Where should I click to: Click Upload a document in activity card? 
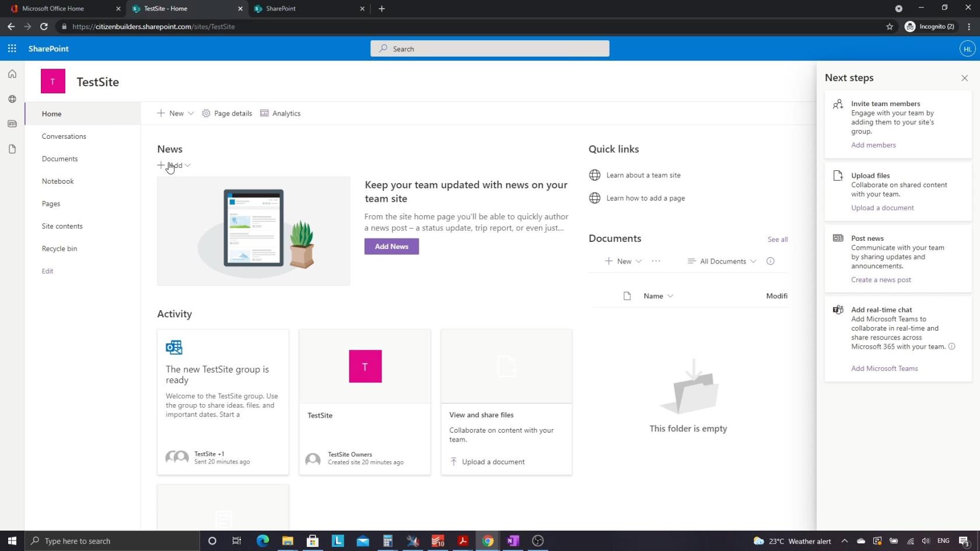(x=487, y=462)
